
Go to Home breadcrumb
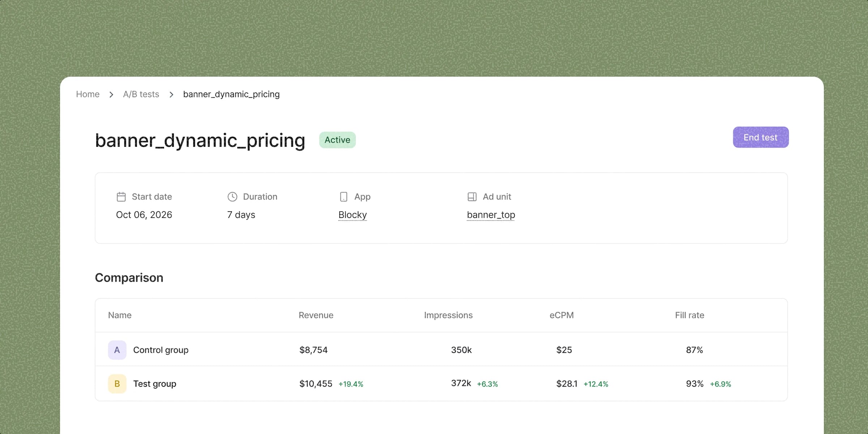(x=88, y=94)
